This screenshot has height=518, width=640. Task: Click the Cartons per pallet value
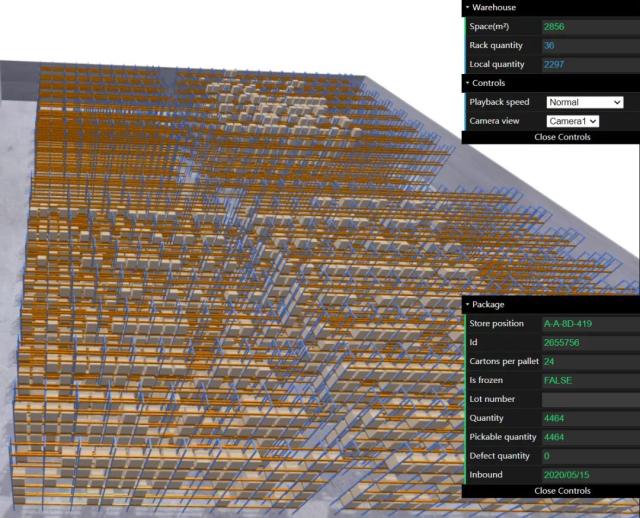tap(591, 361)
